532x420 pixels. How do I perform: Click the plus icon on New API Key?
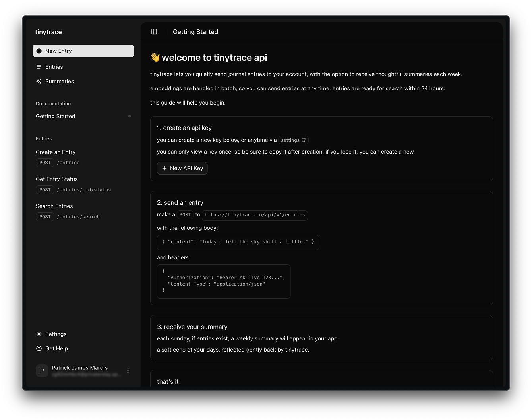[x=164, y=168]
